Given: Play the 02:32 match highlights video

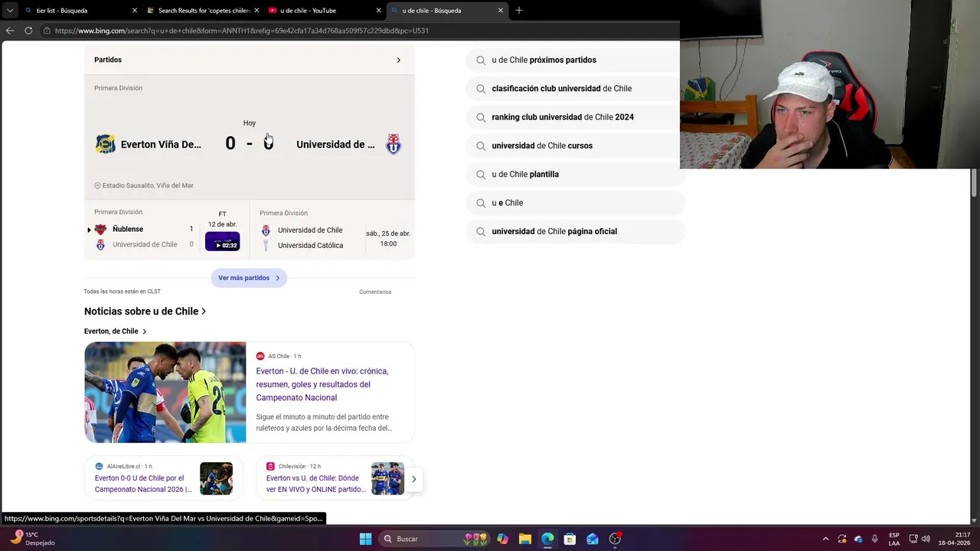Looking at the screenshot, I should pyautogui.click(x=222, y=241).
